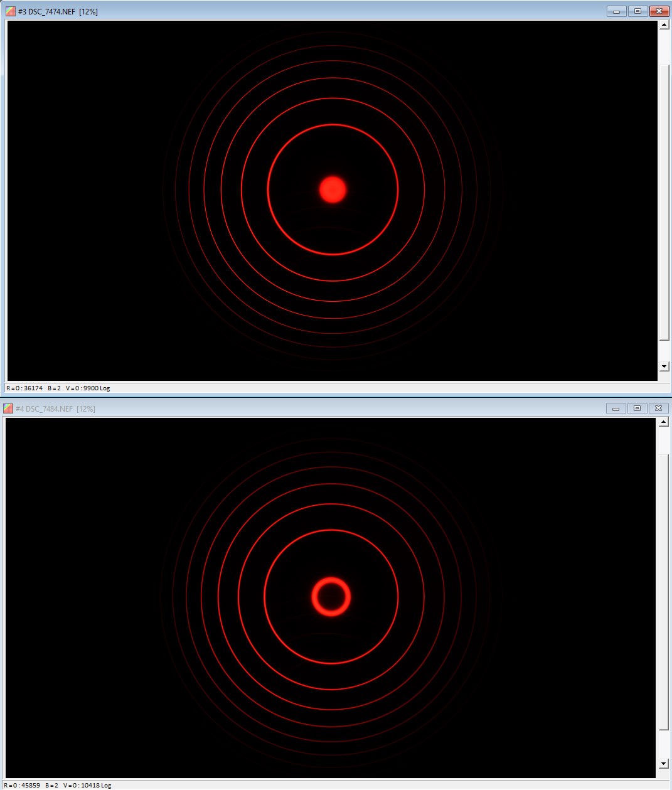The width and height of the screenshot is (672, 790).
Task: Close the DSC_7484.NEF image window
Action: pos(658,408)
